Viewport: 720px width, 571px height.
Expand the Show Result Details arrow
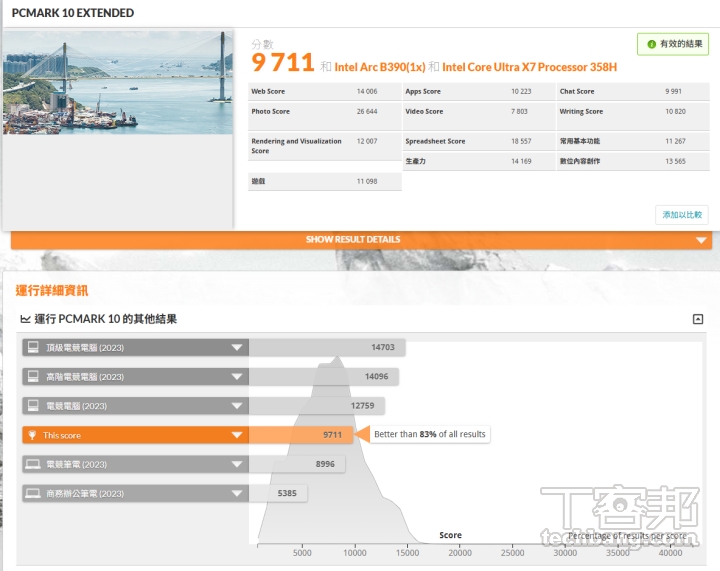pyautogui.click(x=702, y=240)
